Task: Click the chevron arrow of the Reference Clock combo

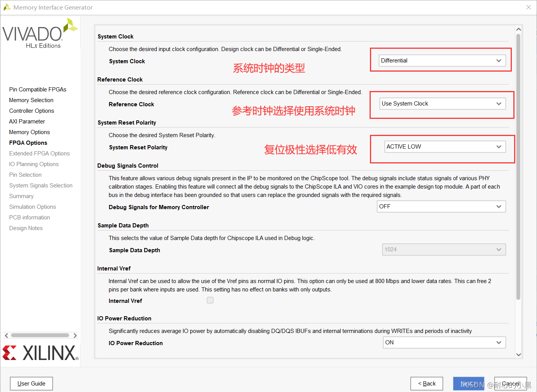Action: (499, 104)
